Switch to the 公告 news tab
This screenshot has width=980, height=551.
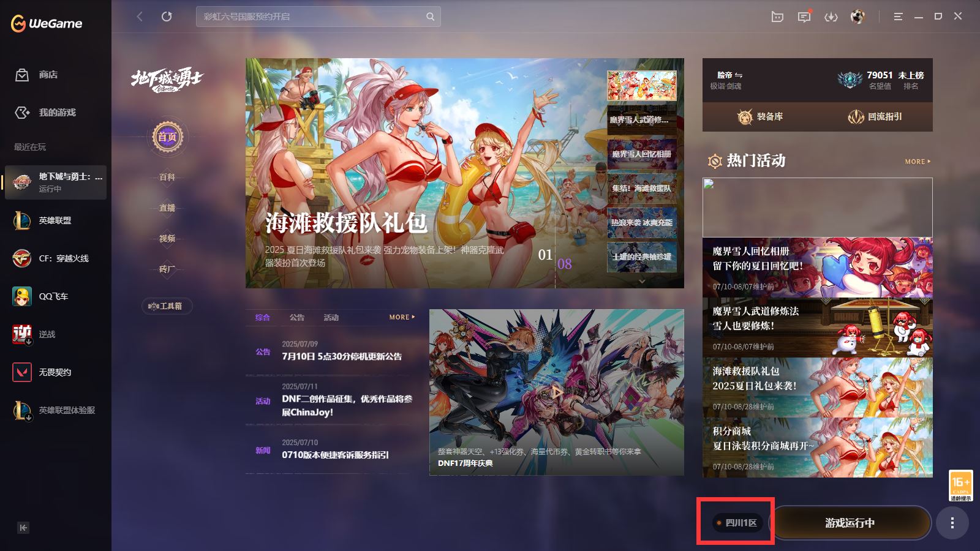coord(297,317)
